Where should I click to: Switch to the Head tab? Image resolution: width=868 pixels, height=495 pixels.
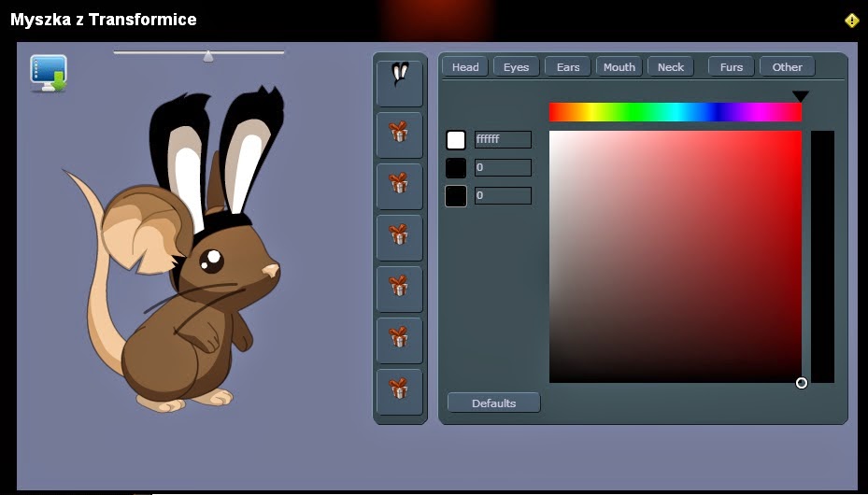pyautogui.click(x=465, y=67)
